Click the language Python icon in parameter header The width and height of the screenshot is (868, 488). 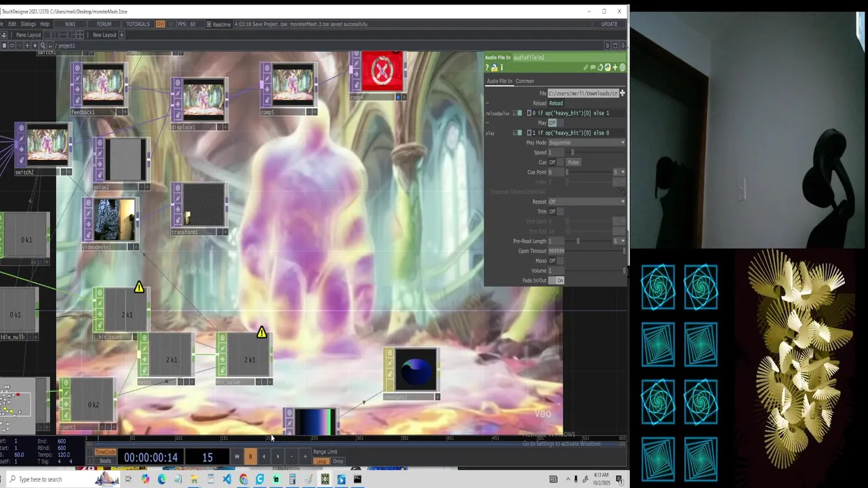[x=608, y=68]
